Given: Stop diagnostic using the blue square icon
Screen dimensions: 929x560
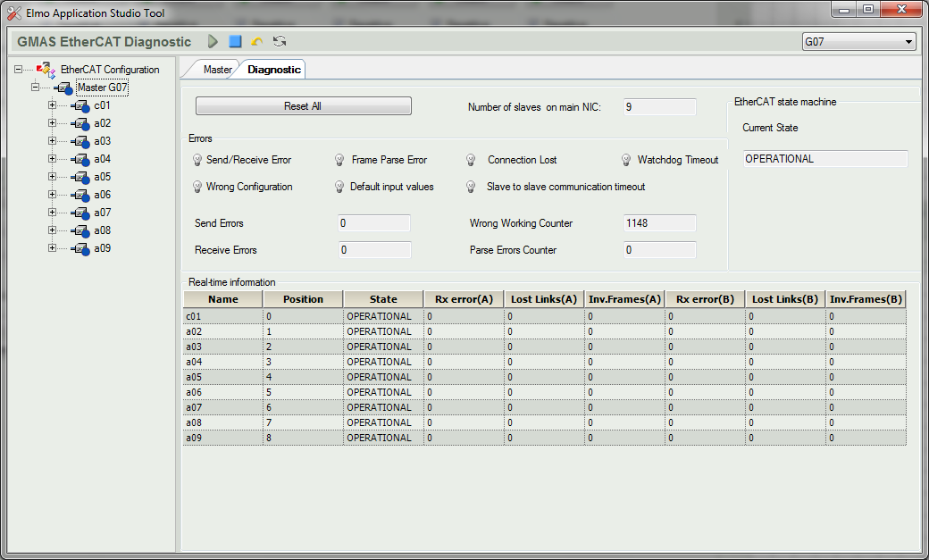Looking at the screenshot, I should tap(235, 41).
